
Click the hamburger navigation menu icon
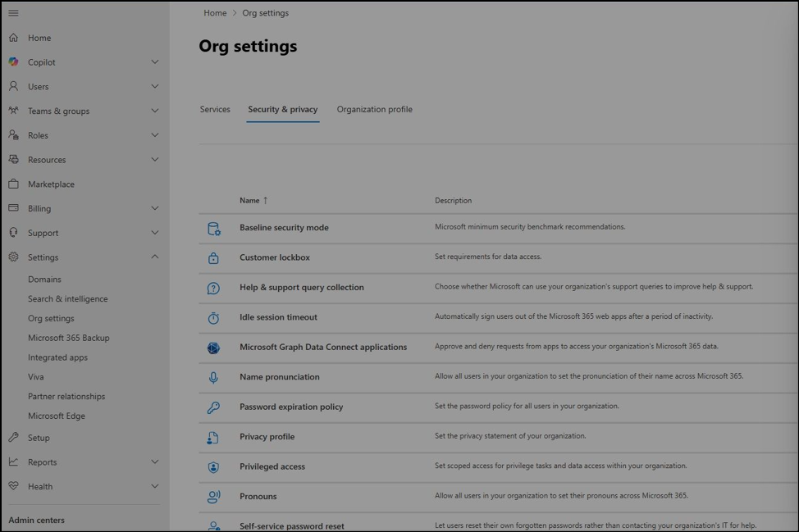tap(13, 13)
